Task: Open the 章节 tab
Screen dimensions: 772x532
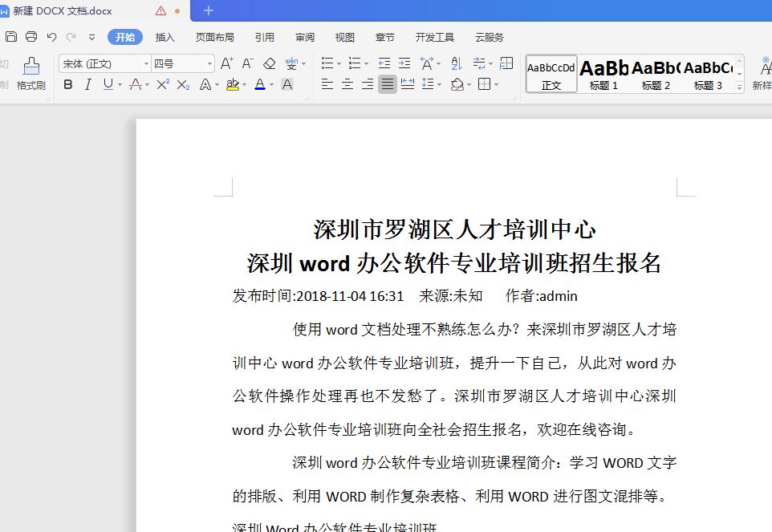Action: [384, 38]
